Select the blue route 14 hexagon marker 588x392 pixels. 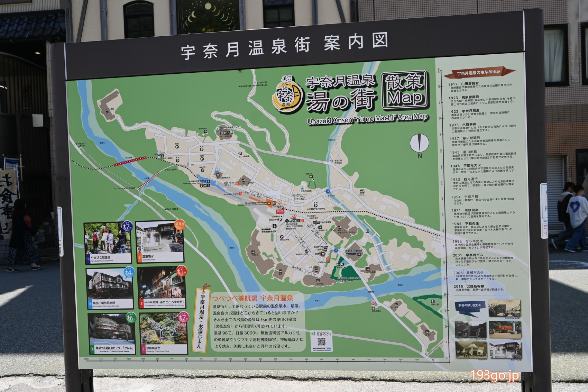click(328, 191)
